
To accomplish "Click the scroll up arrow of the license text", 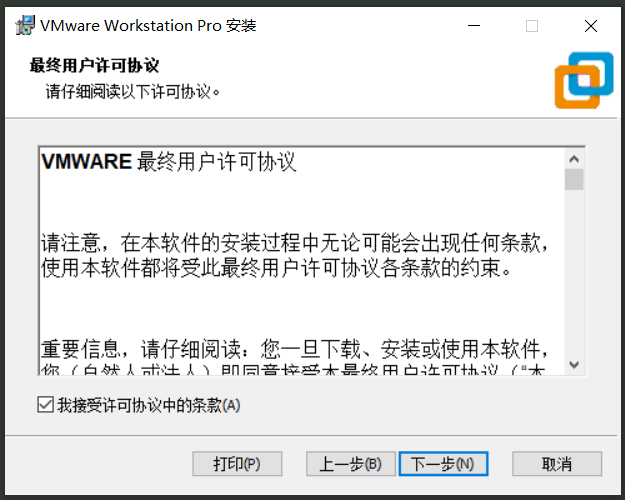I will 574,158.
